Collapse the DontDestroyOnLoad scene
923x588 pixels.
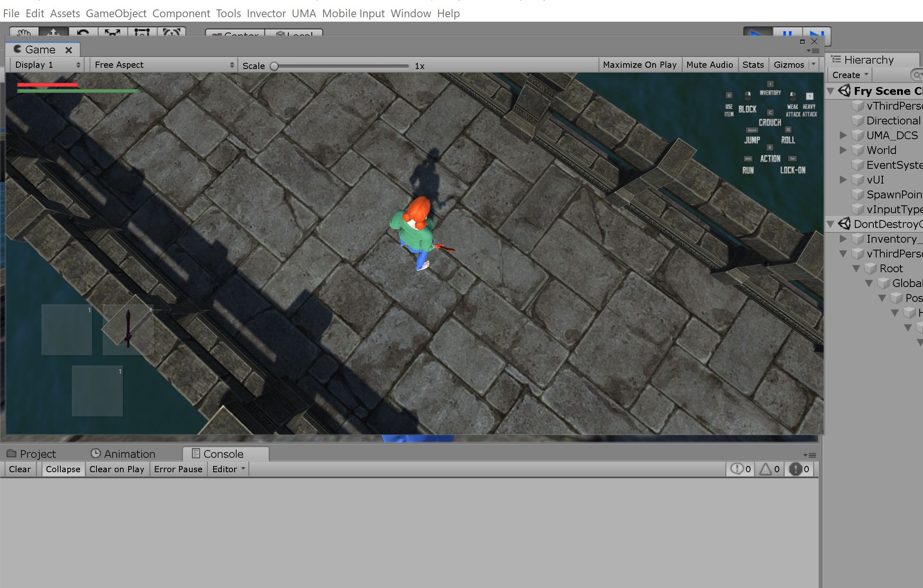pos(831,224)
